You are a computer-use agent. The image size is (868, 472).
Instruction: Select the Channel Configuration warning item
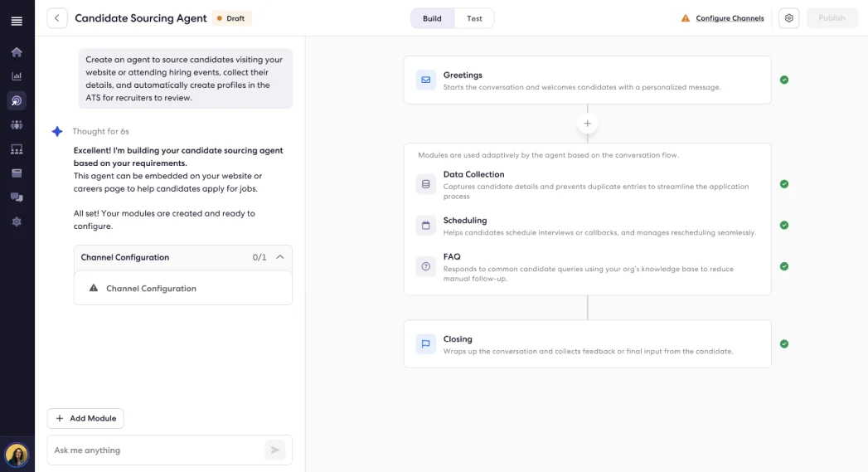pyautogui.click(x=182, y=288)
